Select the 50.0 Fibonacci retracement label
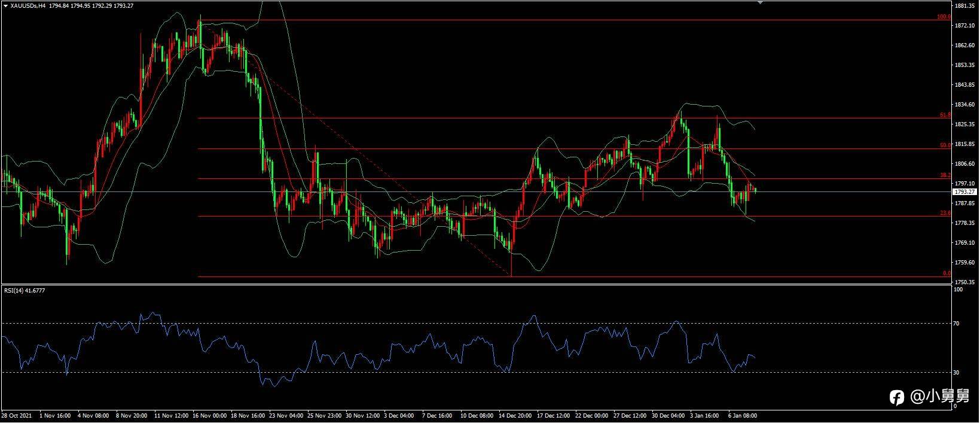 click(945, 145)
